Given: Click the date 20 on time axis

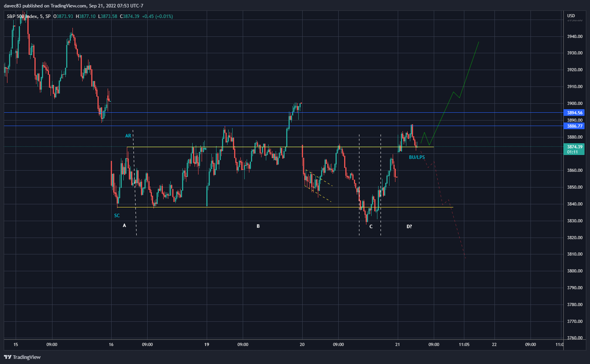Looking at the screenshot, I should point(302,344).
